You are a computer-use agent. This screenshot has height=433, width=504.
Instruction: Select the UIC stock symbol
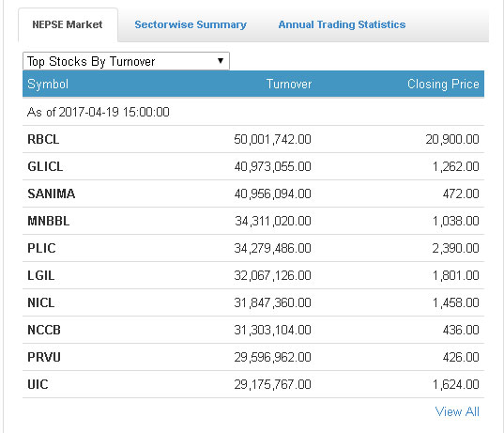(x=38, y=384)
